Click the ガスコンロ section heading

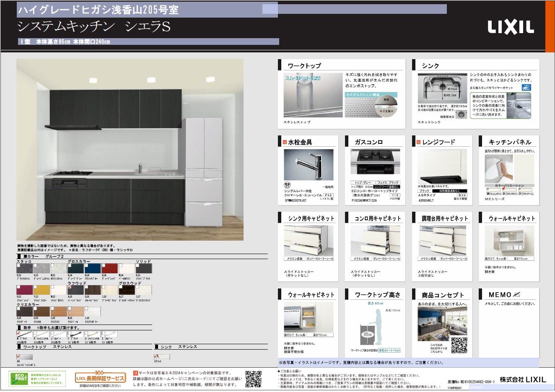(369, 142)
